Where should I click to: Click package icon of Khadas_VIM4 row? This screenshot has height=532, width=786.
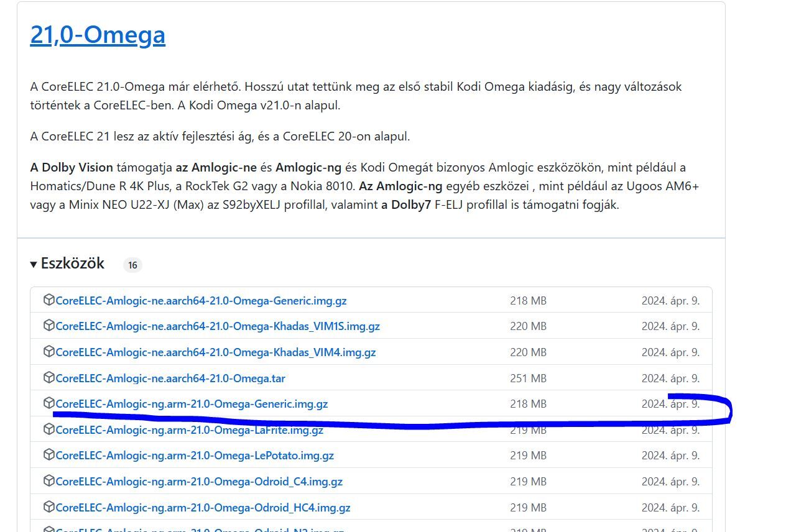pos(49,352)
